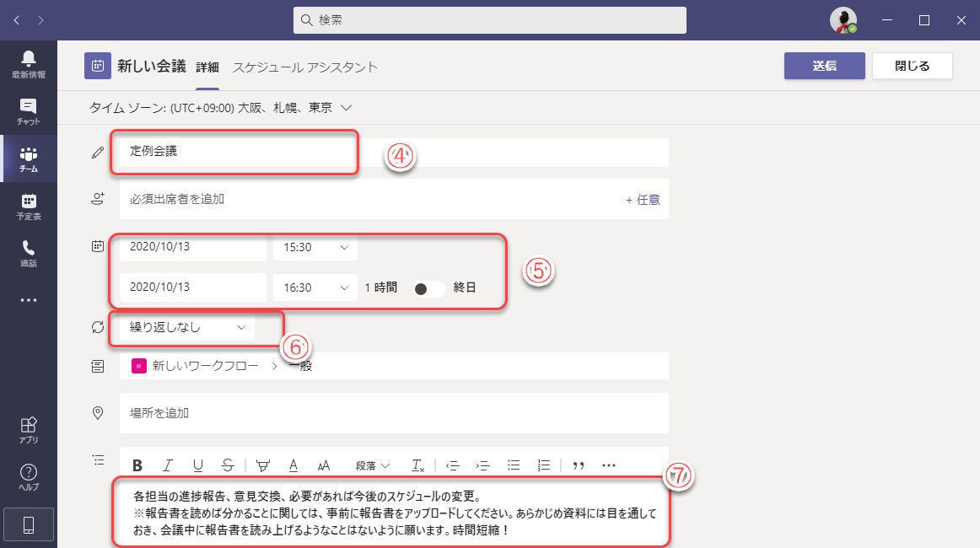Image resolution: width=980 pixels, height=548 pixels.
Task: Click the mobile app download icon
Action: pos(28,525)
